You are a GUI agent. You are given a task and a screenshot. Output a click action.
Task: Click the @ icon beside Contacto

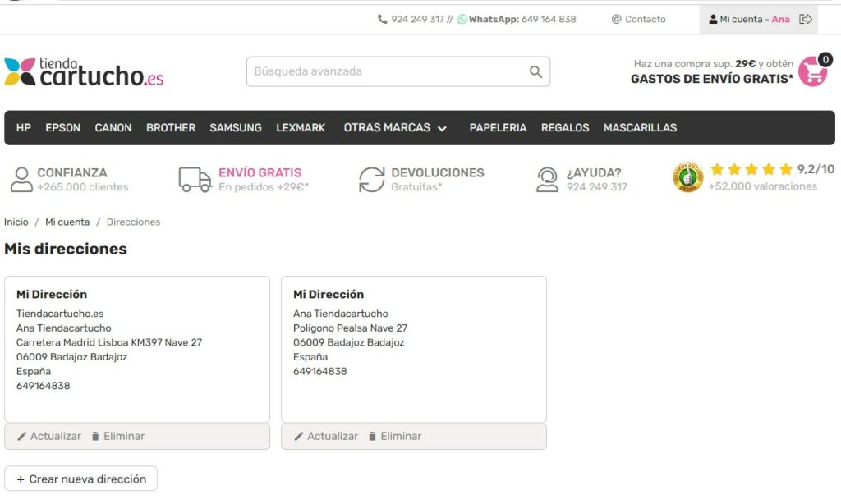click(616, 20)
